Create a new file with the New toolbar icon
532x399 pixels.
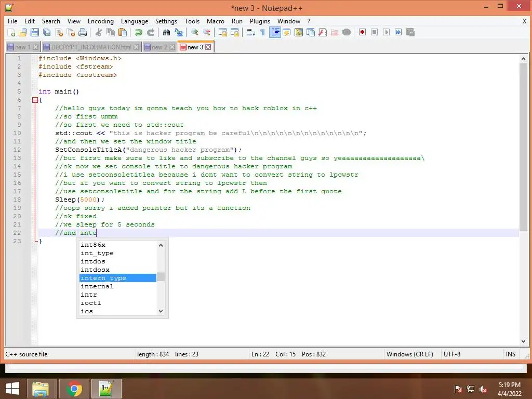click(x=11, y=32)
